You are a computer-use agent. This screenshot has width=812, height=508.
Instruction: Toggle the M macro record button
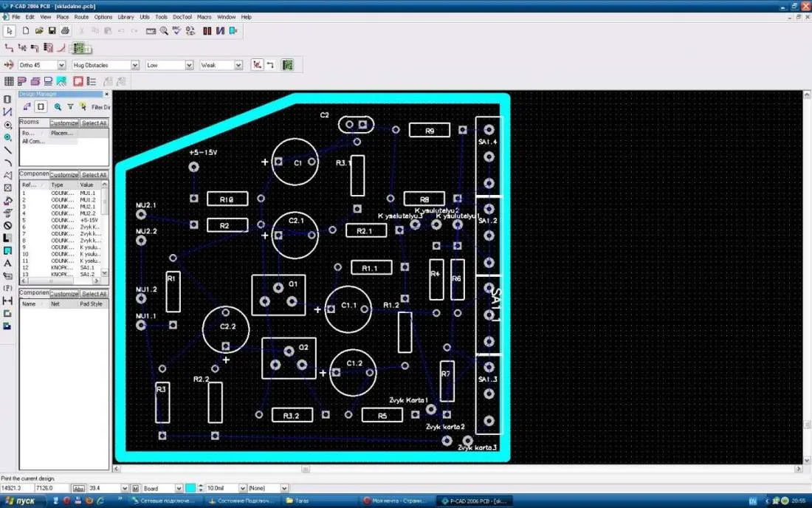tap(136, 488)
